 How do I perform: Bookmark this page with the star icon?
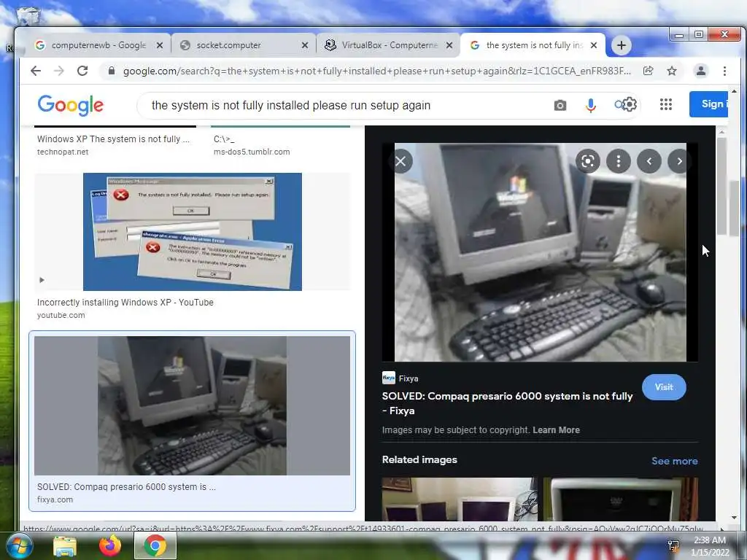tap(672, 71)
